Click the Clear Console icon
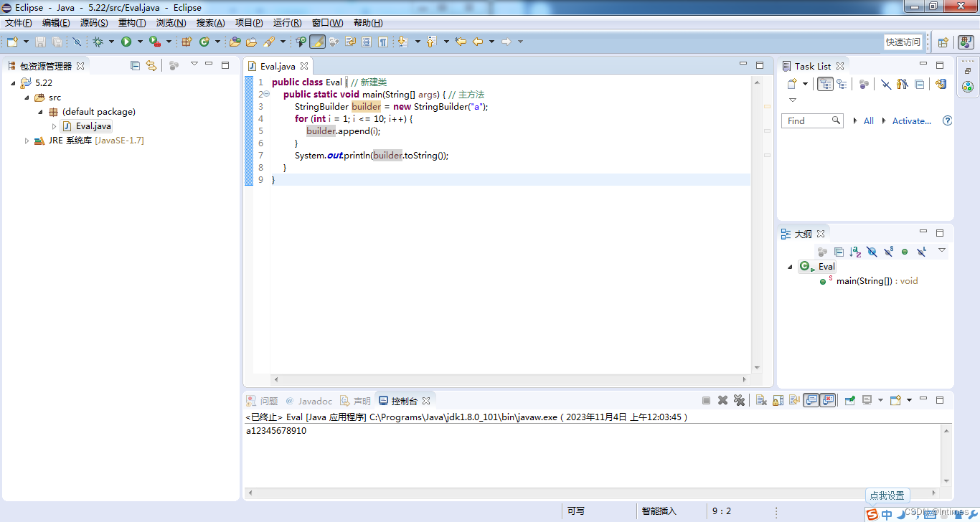Viewport: 980px width, 522px height. click(x=761, y=401)
